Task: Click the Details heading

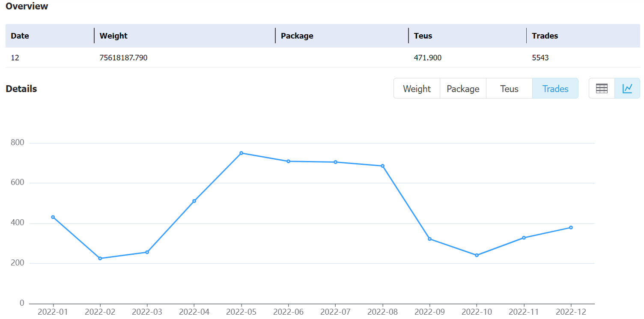Action: (21, 89)
